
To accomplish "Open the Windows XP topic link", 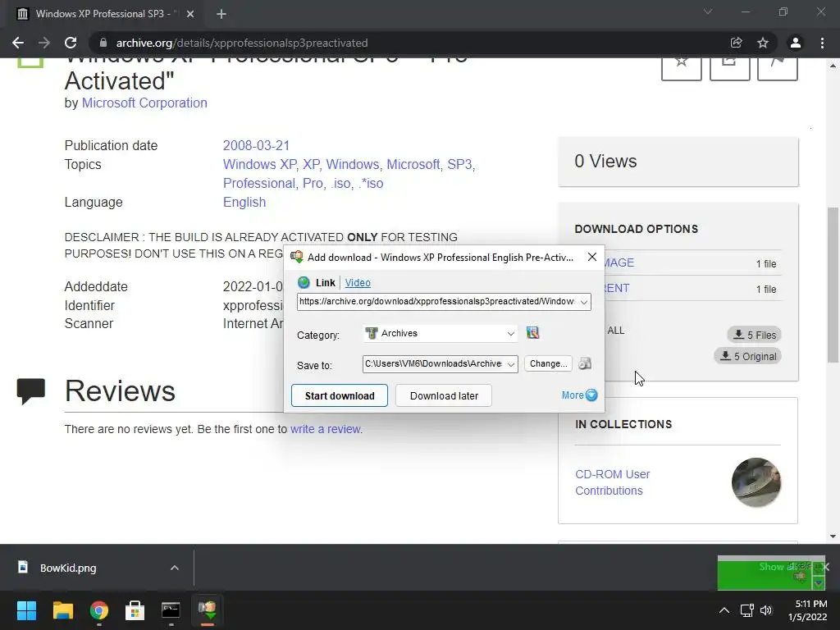I will (x=259, y=164).
